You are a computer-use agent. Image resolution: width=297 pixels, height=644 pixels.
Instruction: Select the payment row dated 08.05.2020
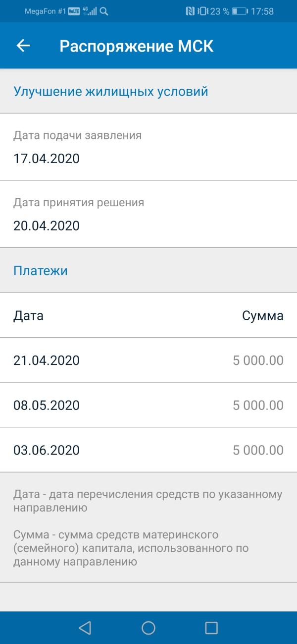(x=148, y=405)
